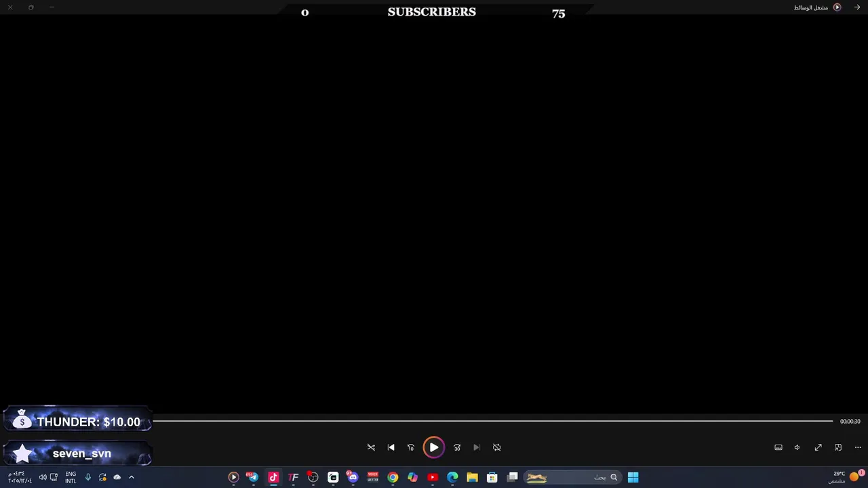Skip back 10 seconds
Image resolution: width=868 pixels, height=488 pixels.
[410, 447]
